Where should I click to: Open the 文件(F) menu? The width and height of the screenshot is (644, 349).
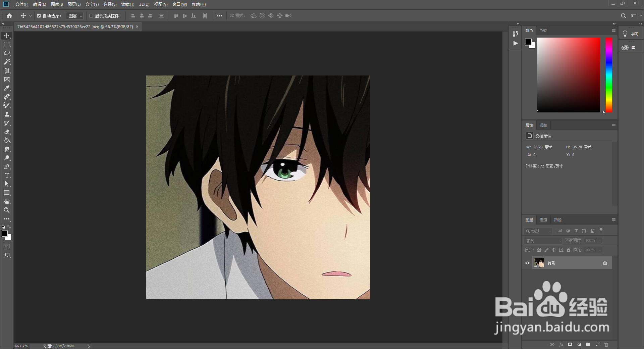click(22, 4)
